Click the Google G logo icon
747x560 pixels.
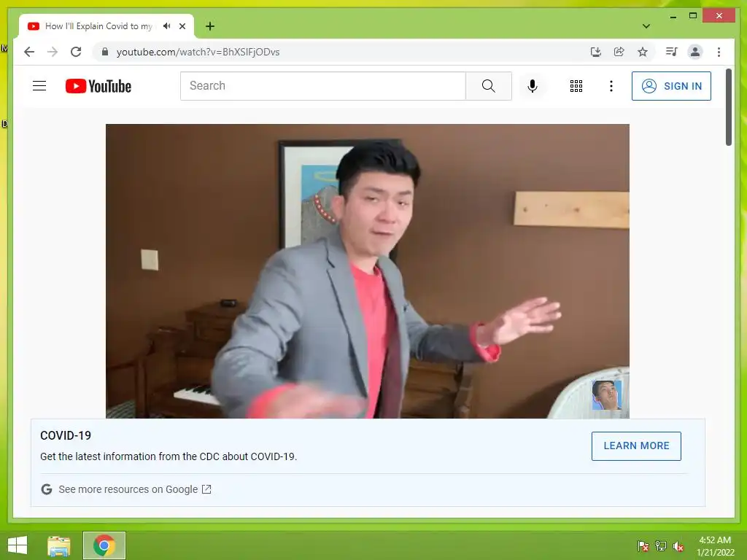pyautogui.click(x=46, y=489)
